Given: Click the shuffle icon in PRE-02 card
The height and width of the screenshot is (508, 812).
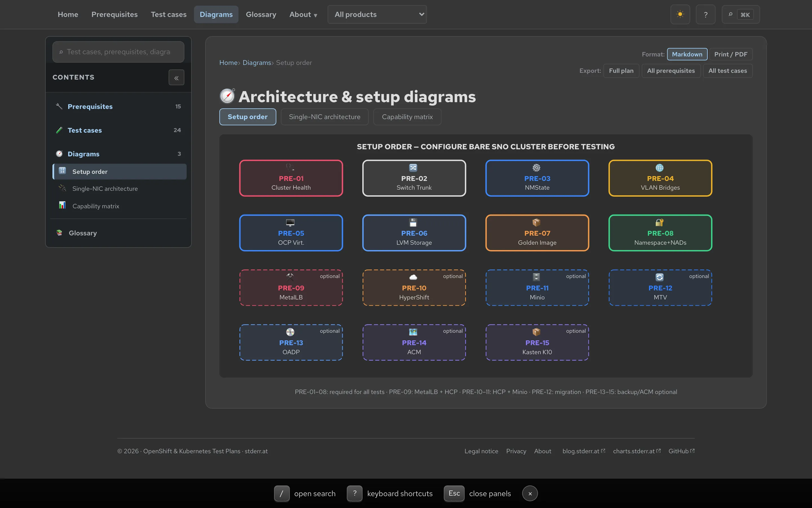Looking at the screenshot, I should pyautogui.click(x=413, y=167).
